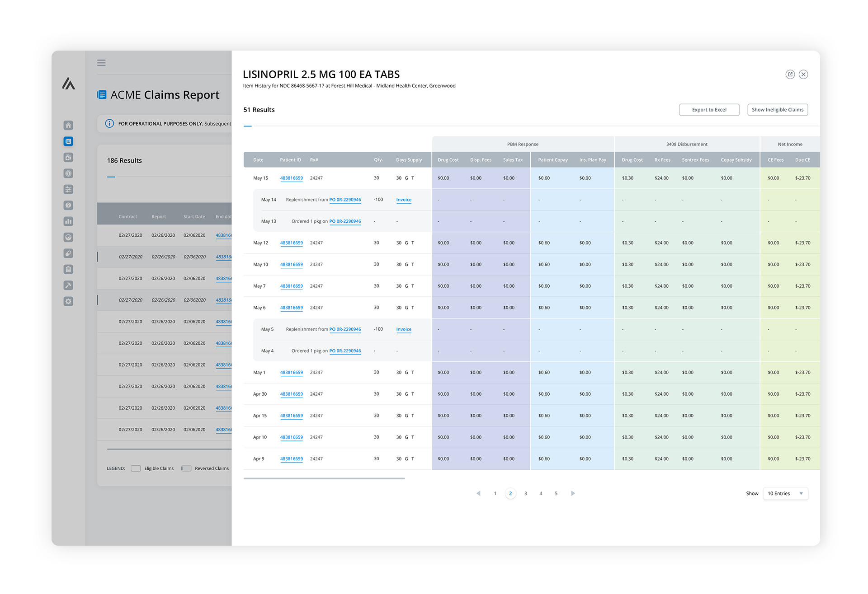This screenshot has height=594, width=868.
Task: Open PO 0R-2290946 link on May 5 row
Action: coord(345,329)
